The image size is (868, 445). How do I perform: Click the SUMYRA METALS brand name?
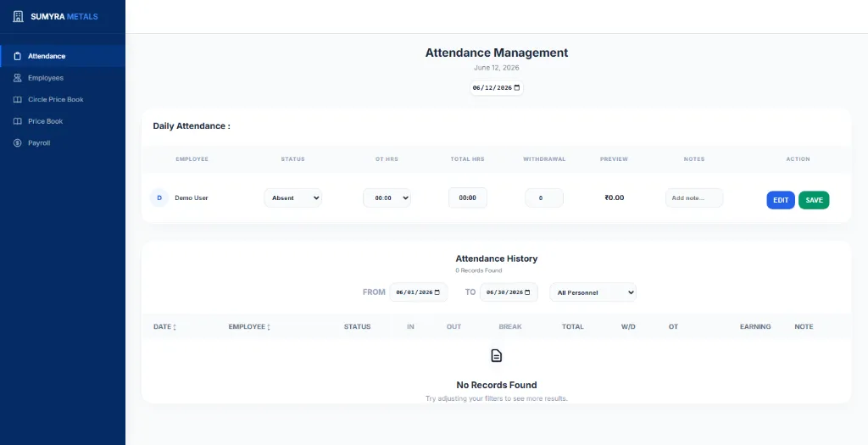point(64,17)
